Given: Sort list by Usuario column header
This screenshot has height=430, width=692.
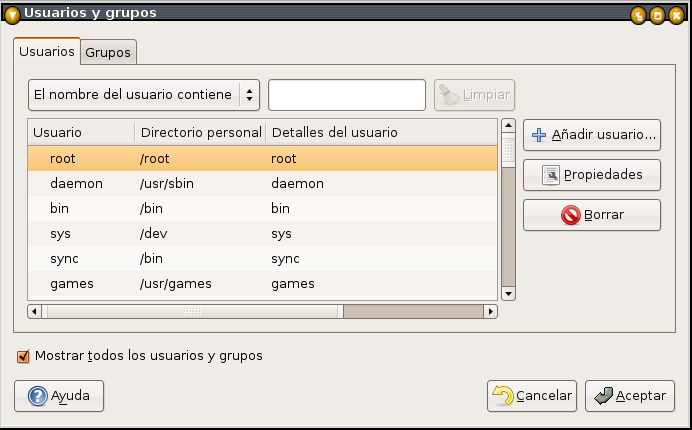Looking at the screenshot, I should [80, 132].
